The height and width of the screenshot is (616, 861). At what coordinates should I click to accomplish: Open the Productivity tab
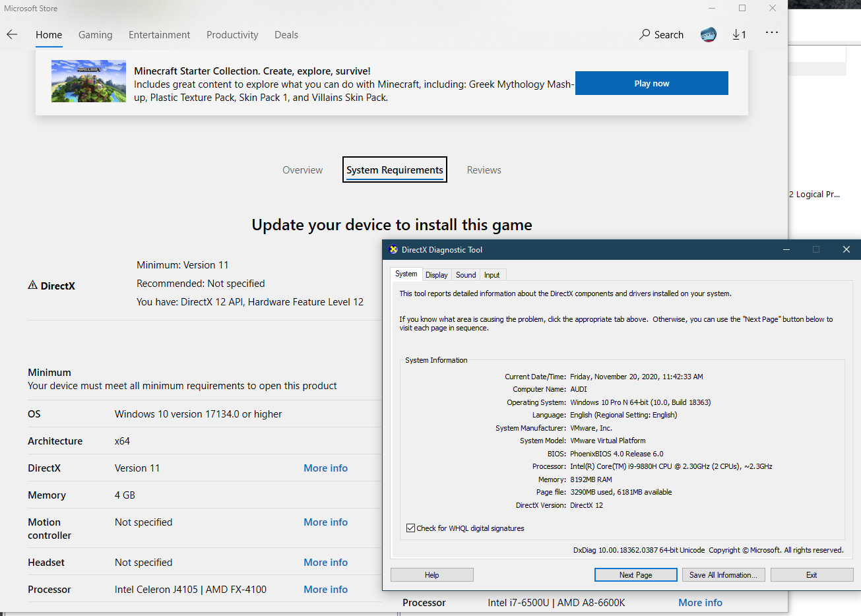coord(232,35)
